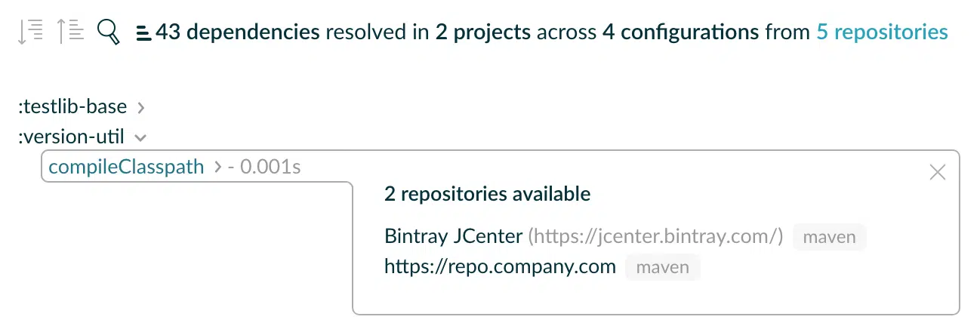Collapse the :version-util chevron

tap(140, 138)
